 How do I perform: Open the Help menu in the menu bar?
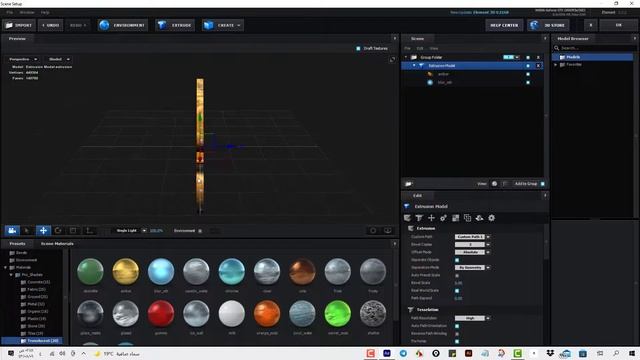[x=45, y=13]
